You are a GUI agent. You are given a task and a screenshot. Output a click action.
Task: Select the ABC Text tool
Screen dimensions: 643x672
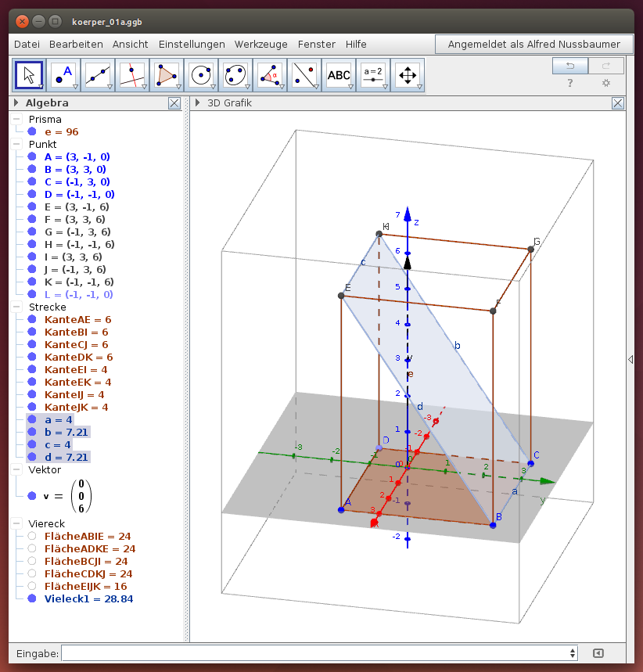point(339,75)
